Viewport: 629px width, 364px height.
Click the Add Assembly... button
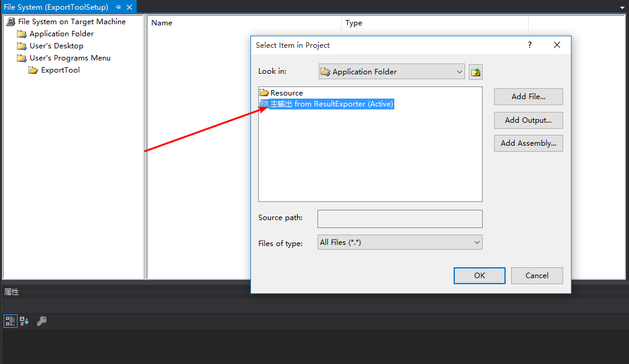click(528, 143)
